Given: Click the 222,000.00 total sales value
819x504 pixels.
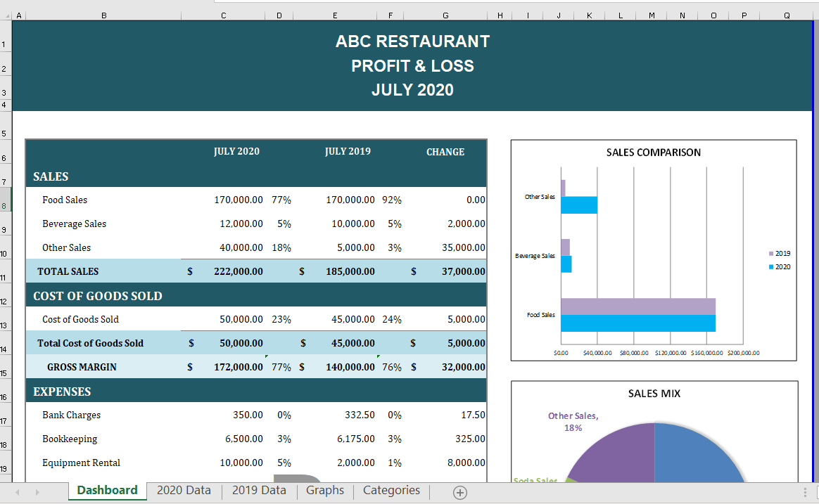Looking at the screenshot, I should [239, 271].
